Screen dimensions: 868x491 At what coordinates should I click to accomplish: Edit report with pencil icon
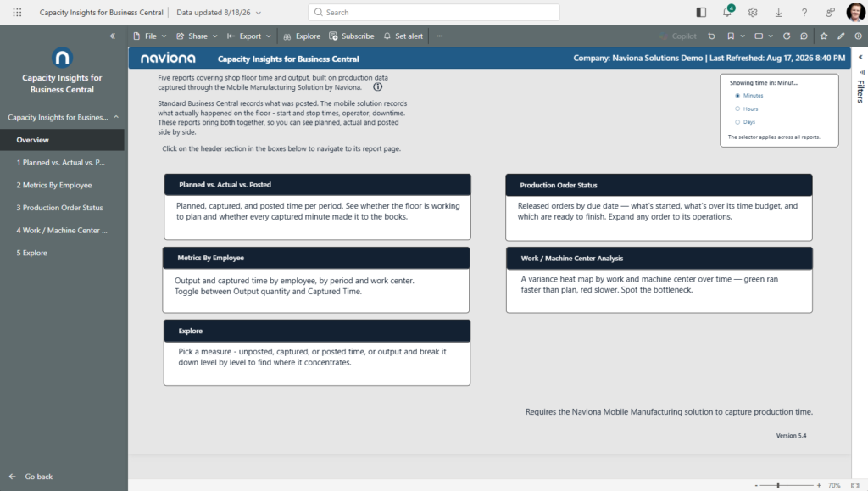pos(841,36)
